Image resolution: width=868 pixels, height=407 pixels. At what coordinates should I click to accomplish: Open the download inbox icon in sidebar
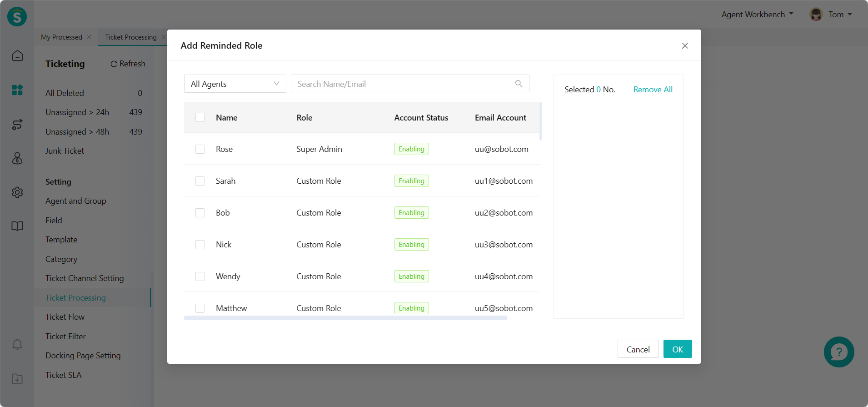click(17, 379)
